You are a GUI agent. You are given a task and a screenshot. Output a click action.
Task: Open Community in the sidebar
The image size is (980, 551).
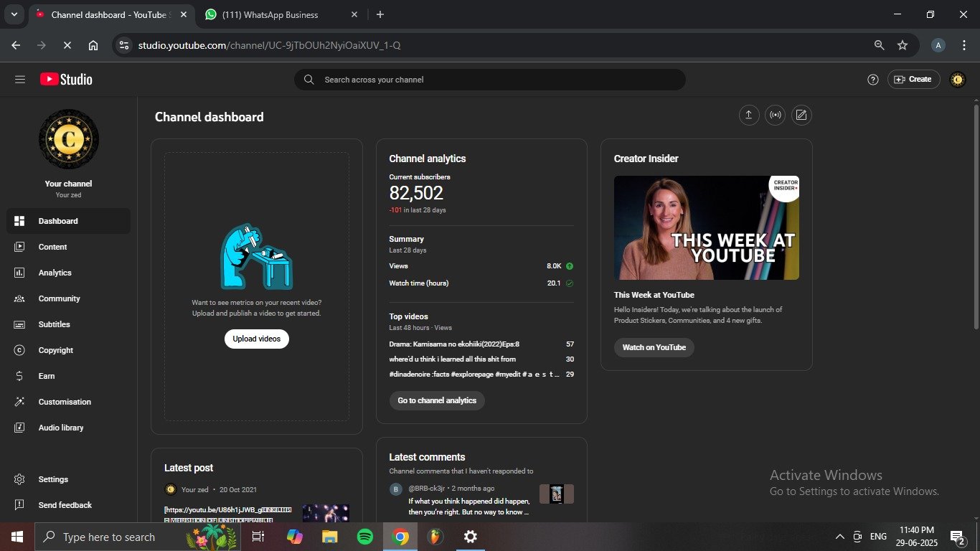[68, 298]
